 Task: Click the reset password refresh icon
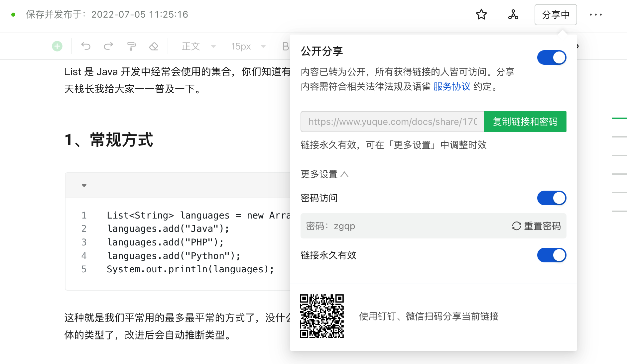coord(516,226)
